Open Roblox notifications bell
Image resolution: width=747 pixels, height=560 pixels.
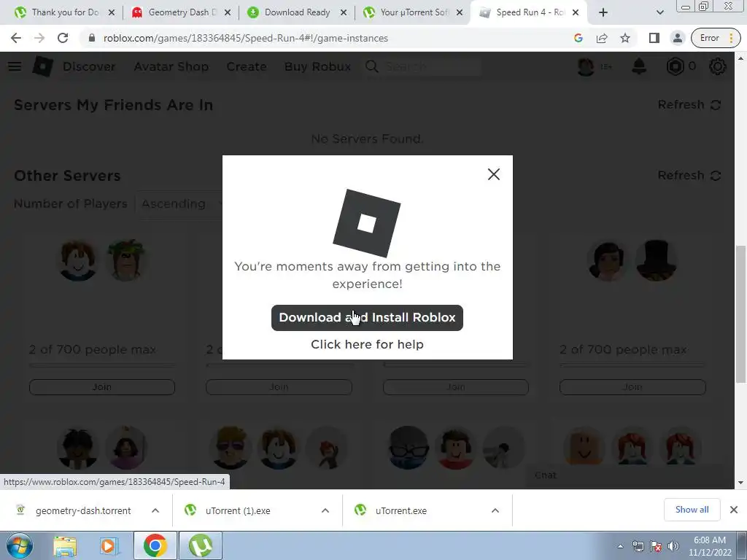(x=639, y=66)
